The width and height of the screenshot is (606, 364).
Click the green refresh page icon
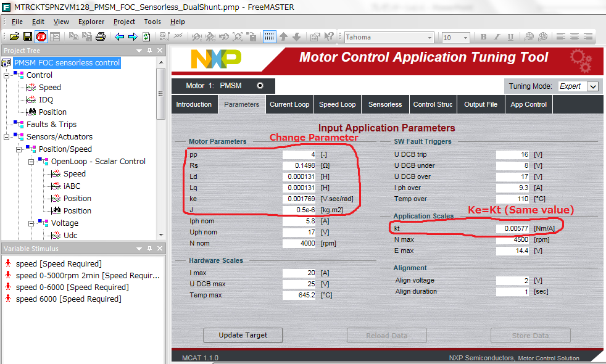coord(146,37)
